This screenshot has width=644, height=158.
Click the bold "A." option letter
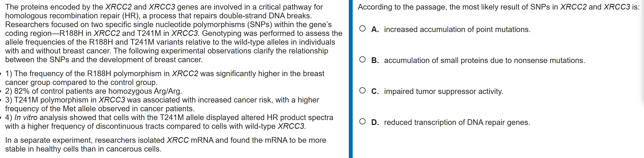click(375, 29)
